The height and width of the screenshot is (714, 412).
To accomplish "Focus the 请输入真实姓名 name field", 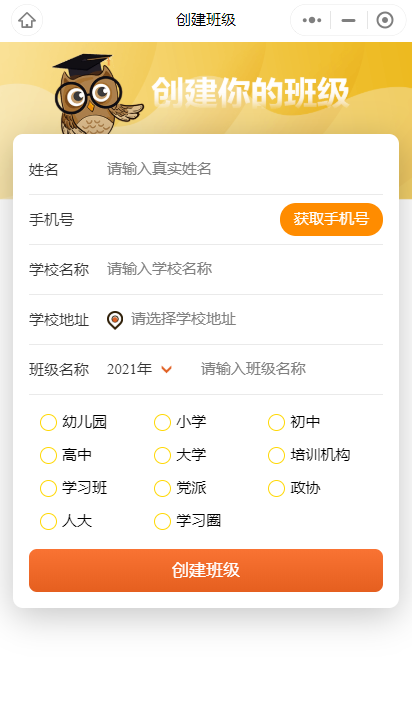I will pyautogui.click(x=244, y=169).
